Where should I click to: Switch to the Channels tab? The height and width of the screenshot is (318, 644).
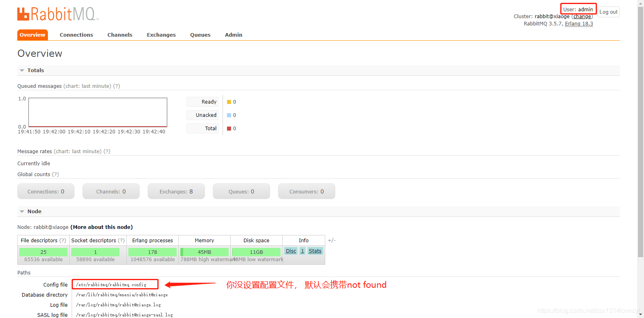[x=120, y=35]
